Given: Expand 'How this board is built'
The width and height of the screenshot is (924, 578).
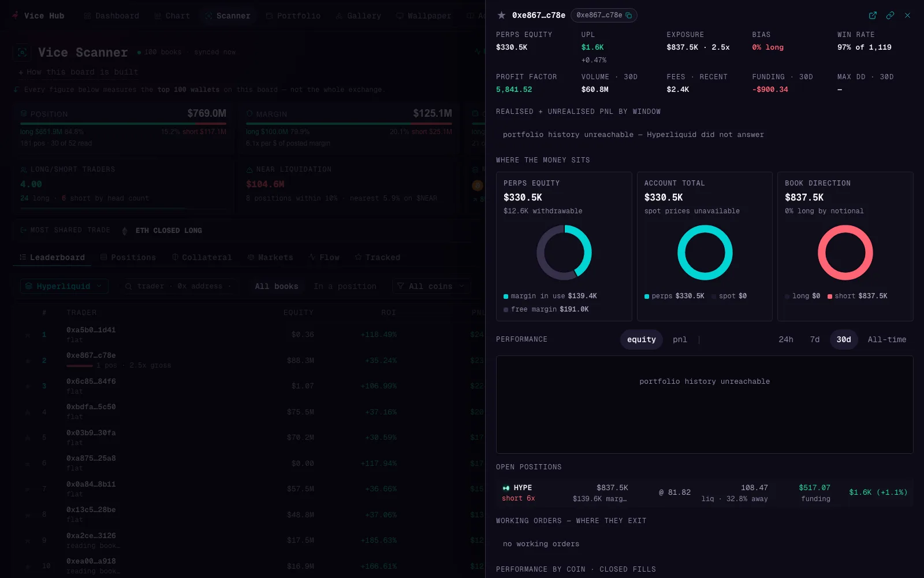Looking at the screenshot, I should point(78,72).
